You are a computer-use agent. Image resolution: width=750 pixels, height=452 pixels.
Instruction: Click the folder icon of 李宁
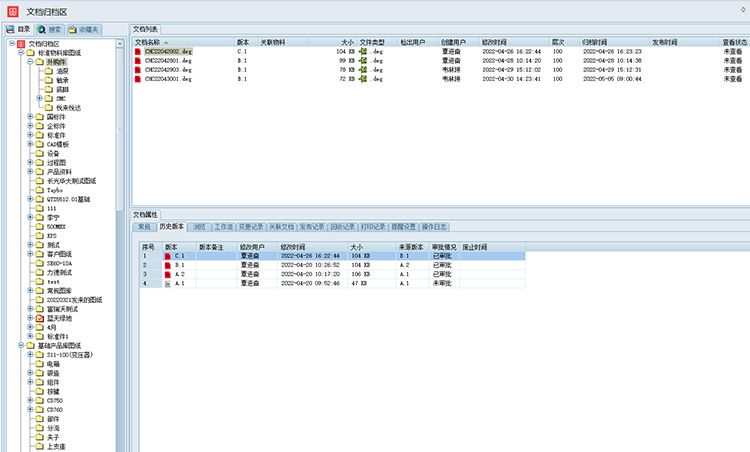40,218
